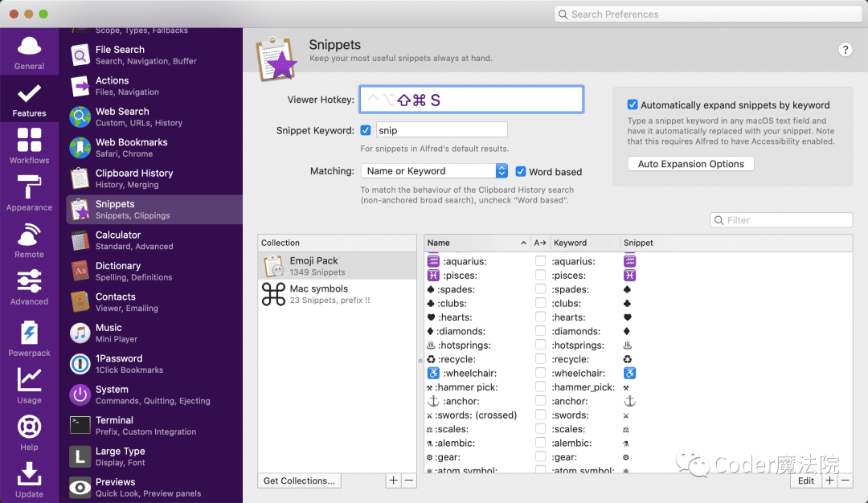Click the Large Type icon
868x503 pixels.
coord(80,456)
